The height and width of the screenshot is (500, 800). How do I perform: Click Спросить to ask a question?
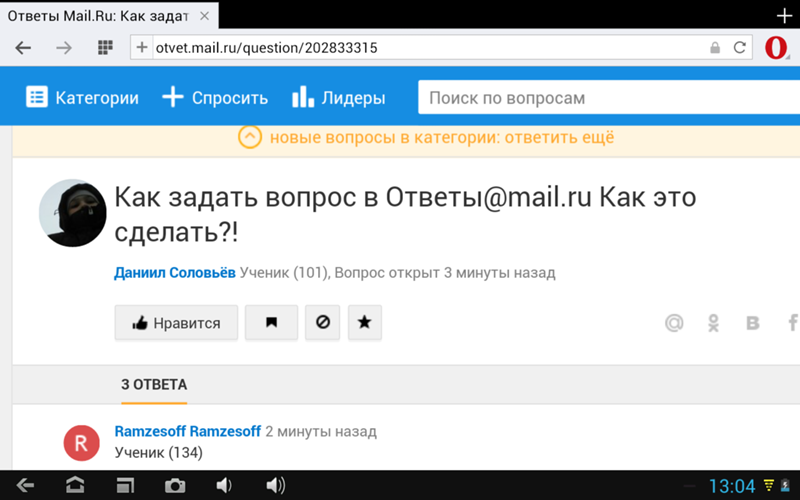215,97
